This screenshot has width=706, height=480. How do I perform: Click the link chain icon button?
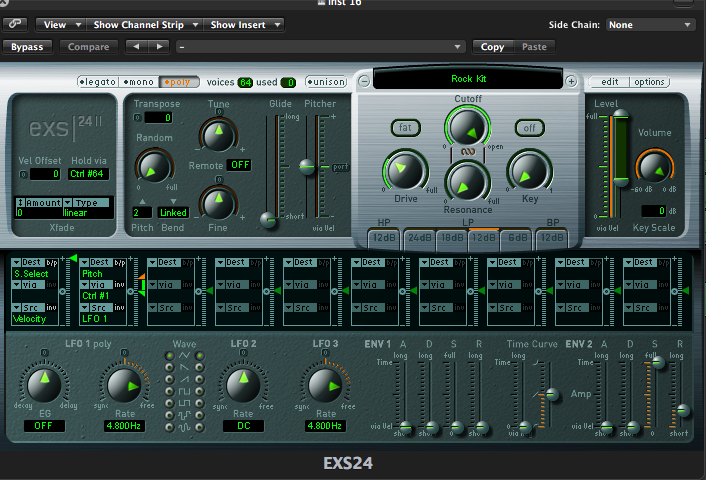tap(15, 24)
